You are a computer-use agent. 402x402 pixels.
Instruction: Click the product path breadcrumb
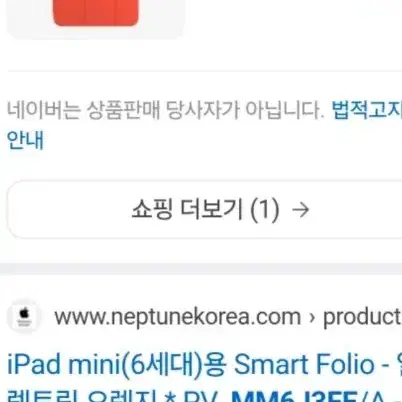click(362, 317)
